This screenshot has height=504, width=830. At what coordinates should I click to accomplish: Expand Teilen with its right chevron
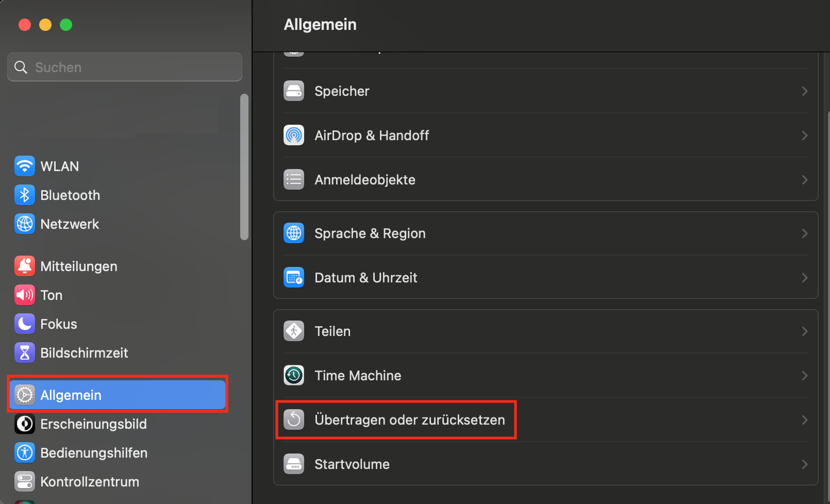click(804, 331)
